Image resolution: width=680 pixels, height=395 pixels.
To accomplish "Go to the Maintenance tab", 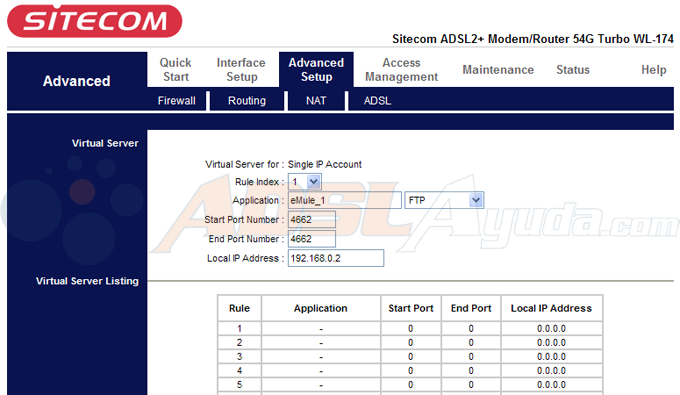I will 498,70.
